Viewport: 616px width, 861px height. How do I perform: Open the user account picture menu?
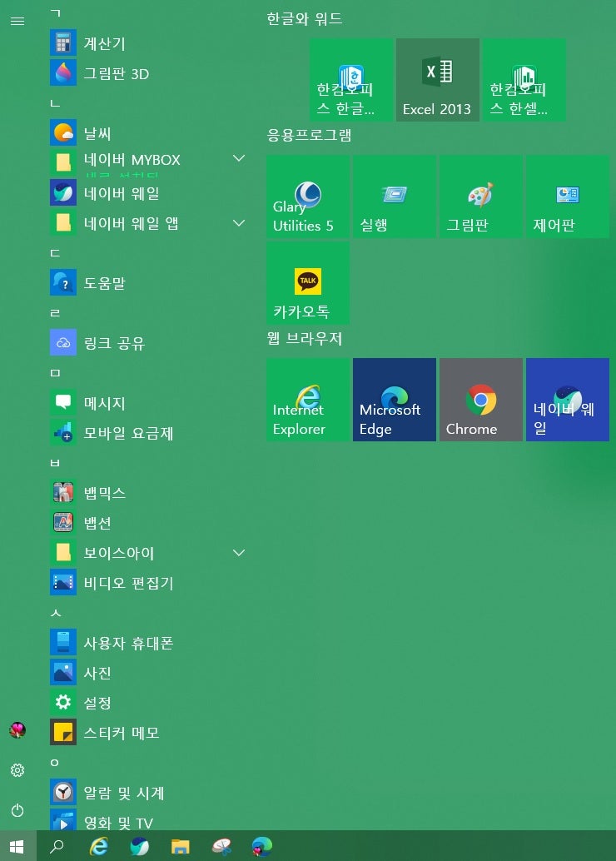tap(17, 729)
